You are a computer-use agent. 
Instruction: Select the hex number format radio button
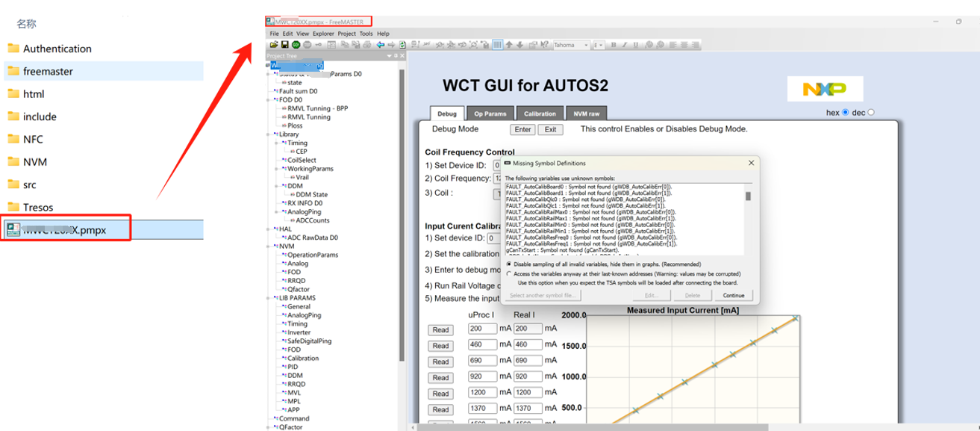coord(845,113)
